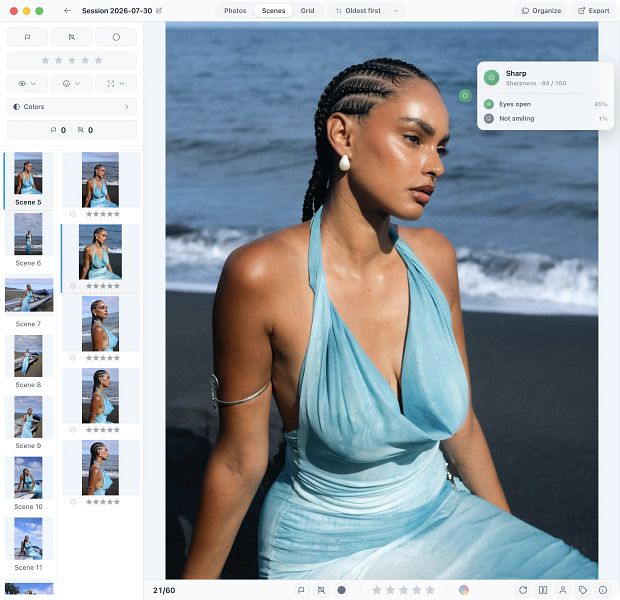Viewport: 620px width, 600px height.
Task: Click the Eyes open indicator icon
Action: [x=489, y=104]
